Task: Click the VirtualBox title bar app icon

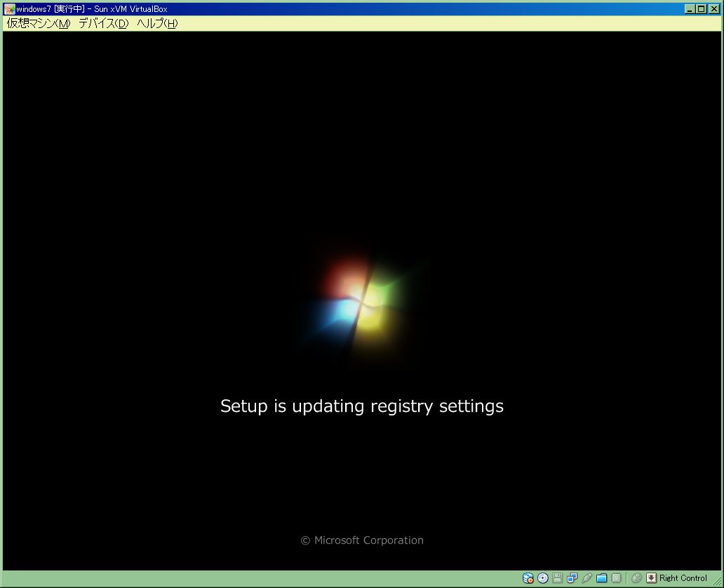Action: (x=9, y=9)
